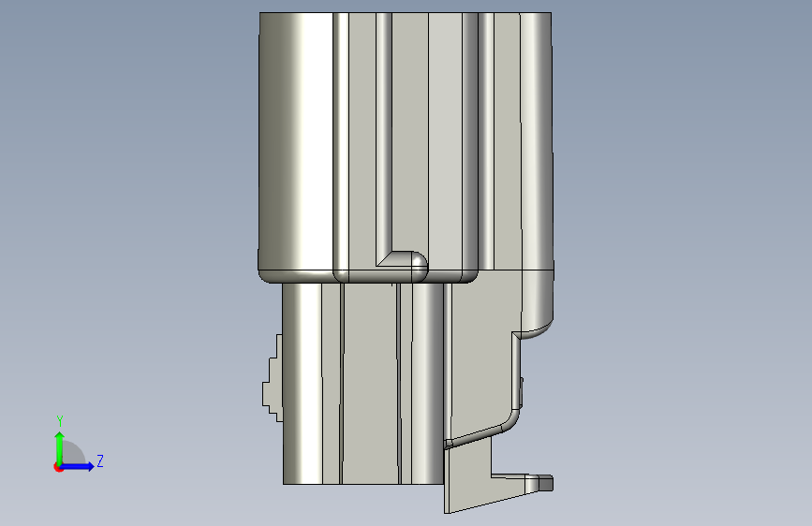Select the stepped tab on the lower left side
The width and height of the screenshot is (812, 526).
[273, 378]
